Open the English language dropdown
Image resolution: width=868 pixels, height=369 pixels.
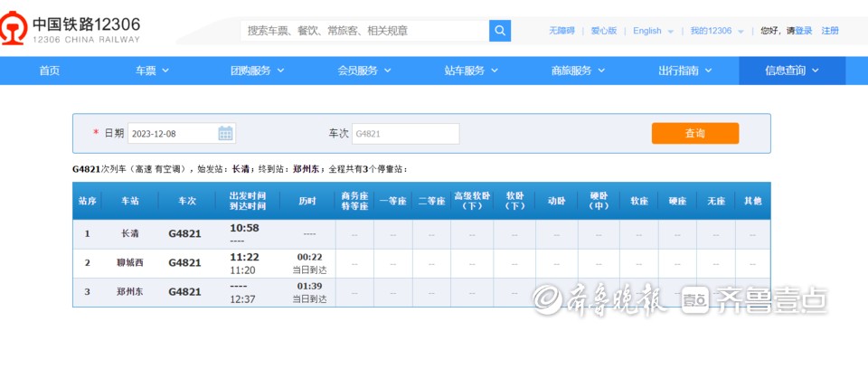pyautogui.click(x=652, y=31)
